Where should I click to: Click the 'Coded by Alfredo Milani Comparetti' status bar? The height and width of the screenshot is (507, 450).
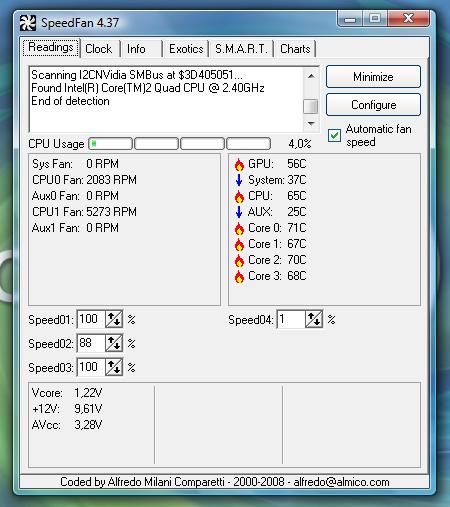point(224,482)
